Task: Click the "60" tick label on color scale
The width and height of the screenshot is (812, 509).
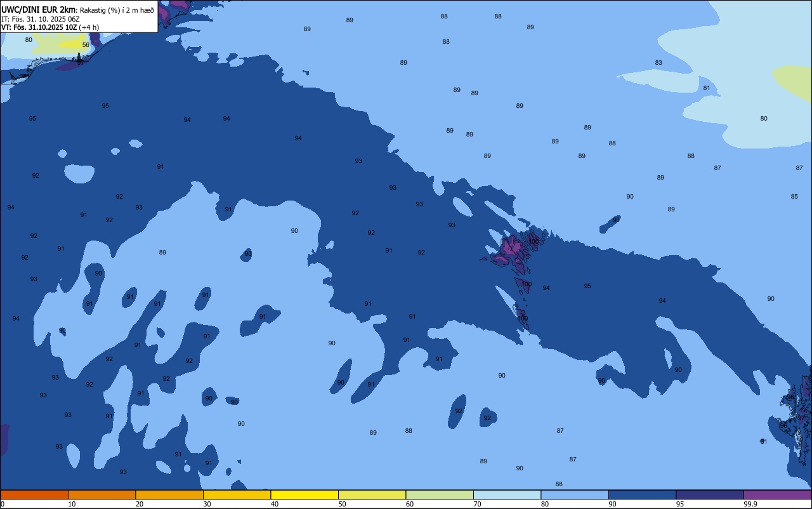Action: coord(410,504)
